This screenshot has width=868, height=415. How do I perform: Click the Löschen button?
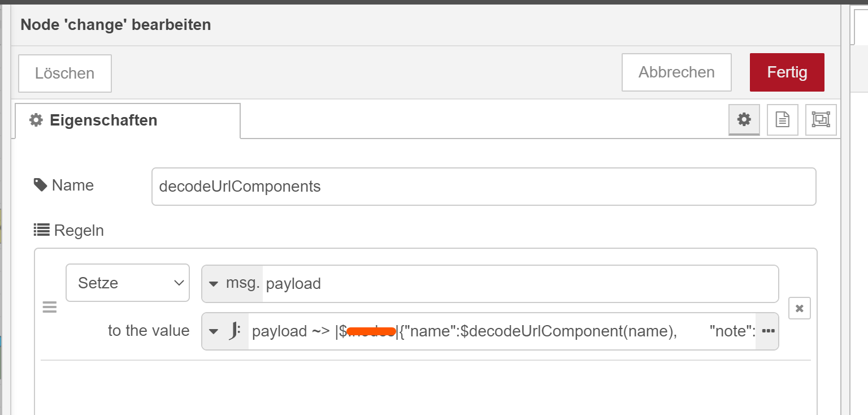click(x=65, y=74)
